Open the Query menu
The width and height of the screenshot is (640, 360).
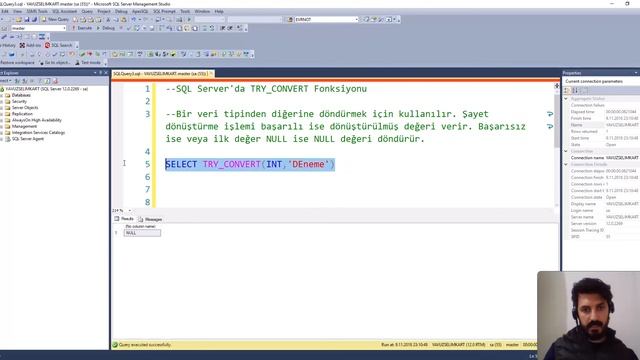pos(87,11)
